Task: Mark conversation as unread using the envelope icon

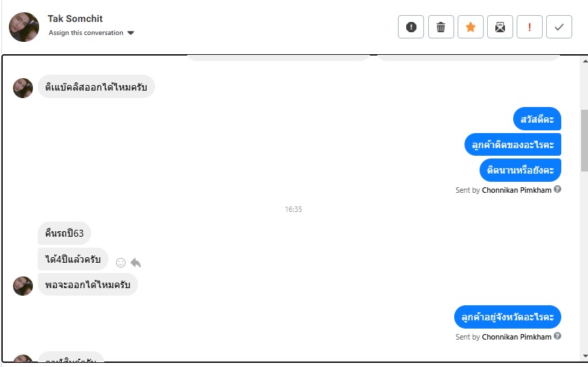Action: pos(500,27)
